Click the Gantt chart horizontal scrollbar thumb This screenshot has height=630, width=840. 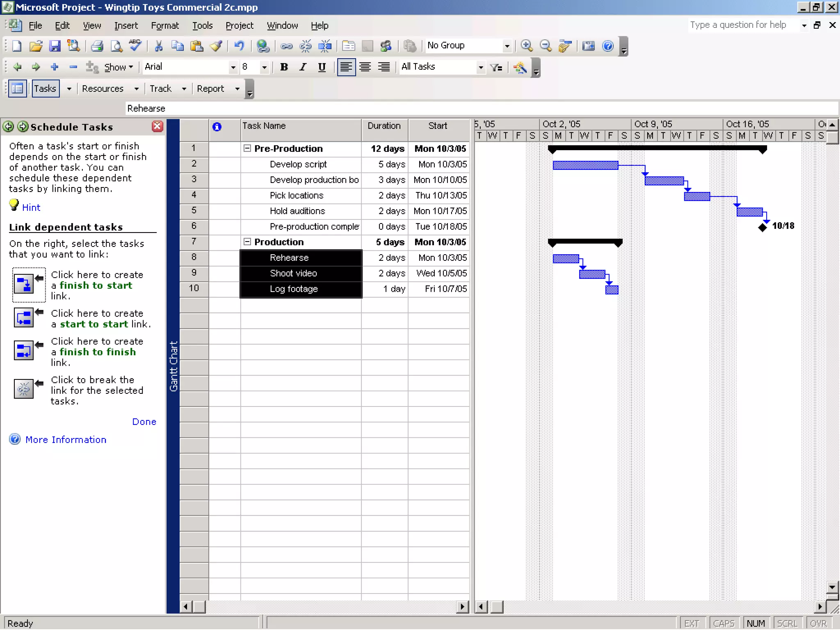coord(497,607)
